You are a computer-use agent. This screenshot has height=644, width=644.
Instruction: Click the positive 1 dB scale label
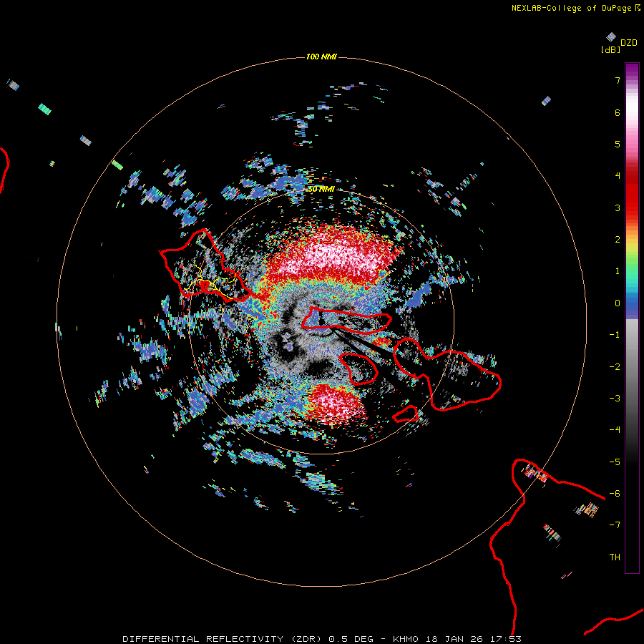tap(618, 271)
